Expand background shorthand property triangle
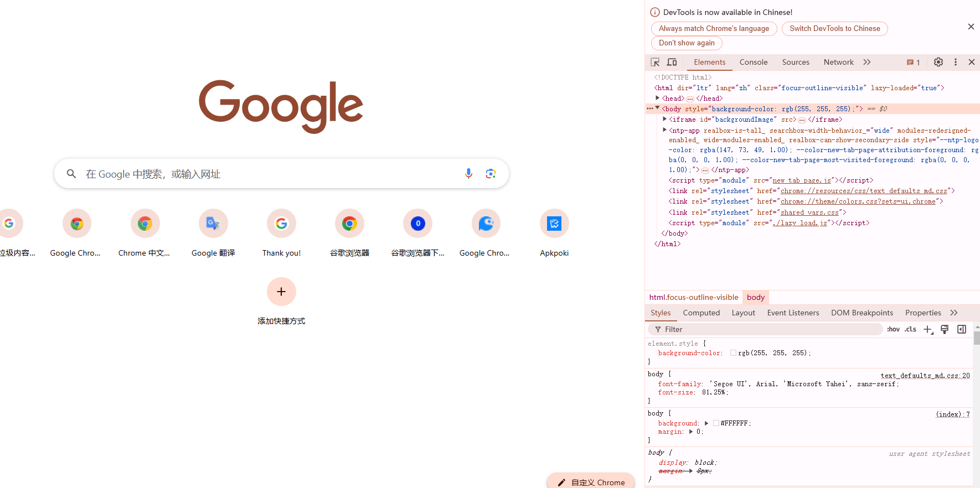Screen dimensions: 980x488 [706, 423]
